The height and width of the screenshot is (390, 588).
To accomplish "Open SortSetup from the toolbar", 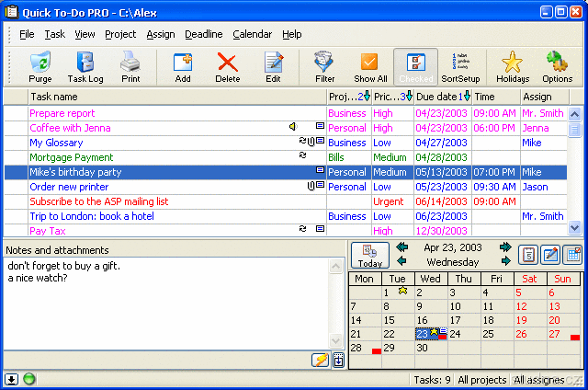I will tap(461, 67).
